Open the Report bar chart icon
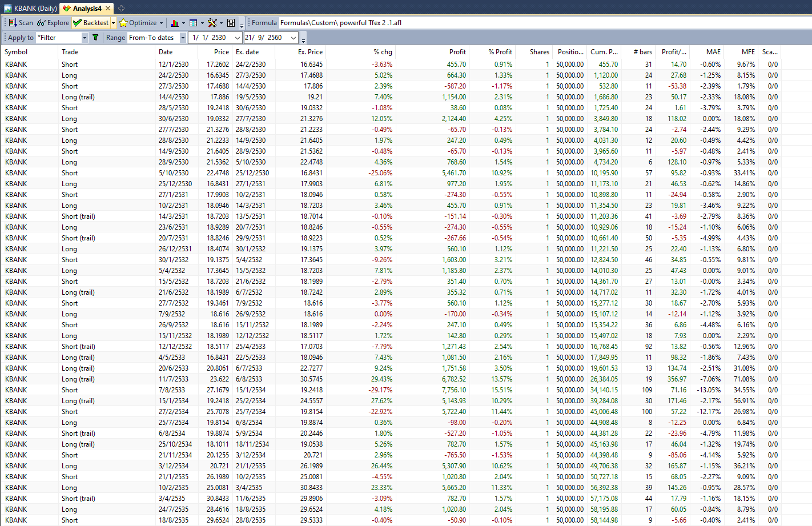 [175, 23]
